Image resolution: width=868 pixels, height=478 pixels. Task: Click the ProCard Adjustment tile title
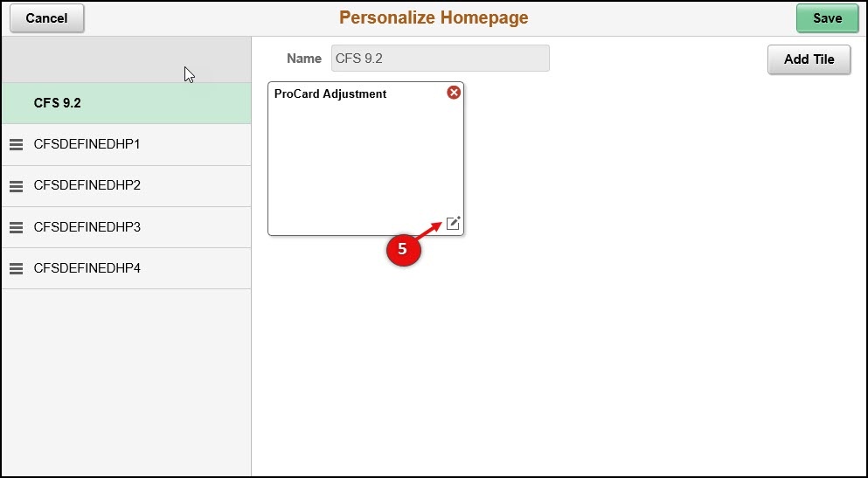click(x=330, y=94)
